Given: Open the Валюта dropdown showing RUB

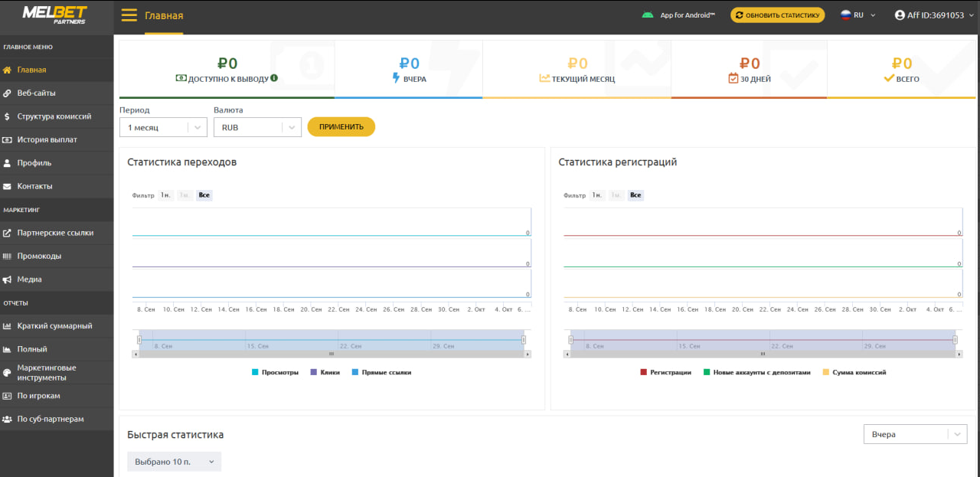Looking at the screenshot, I should click(257, 127).
